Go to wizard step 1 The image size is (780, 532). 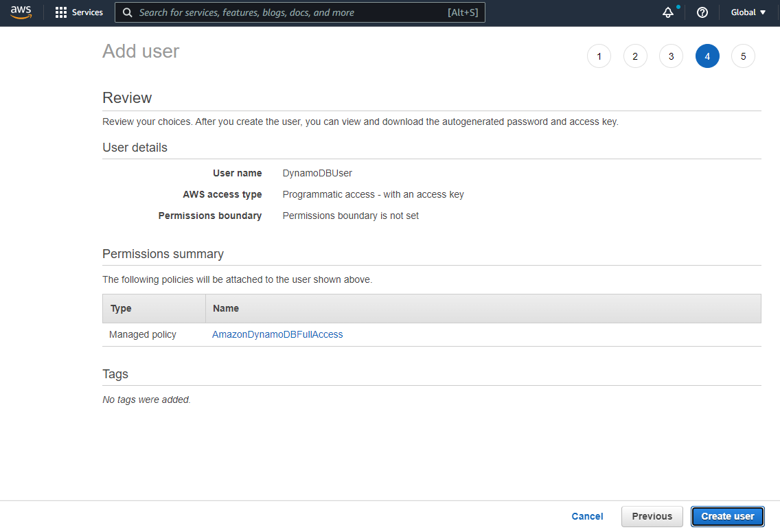(599, 56)
